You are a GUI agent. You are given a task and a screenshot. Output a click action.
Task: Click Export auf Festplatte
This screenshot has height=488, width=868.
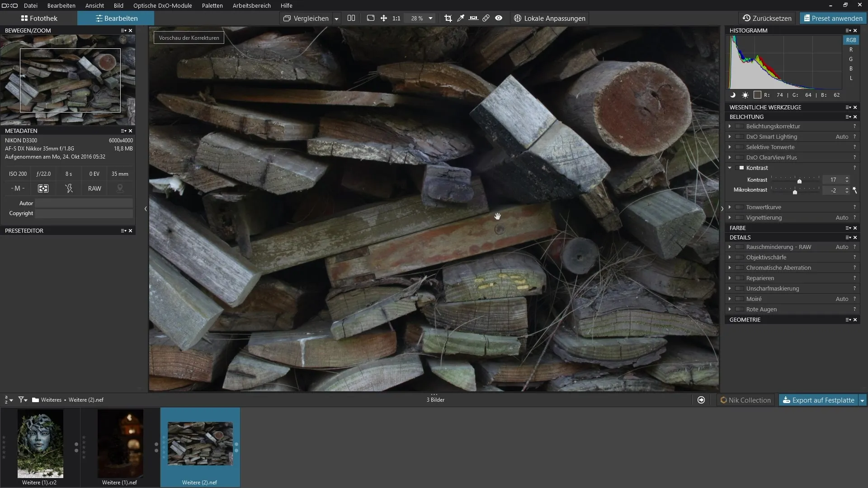pos(819,400)
